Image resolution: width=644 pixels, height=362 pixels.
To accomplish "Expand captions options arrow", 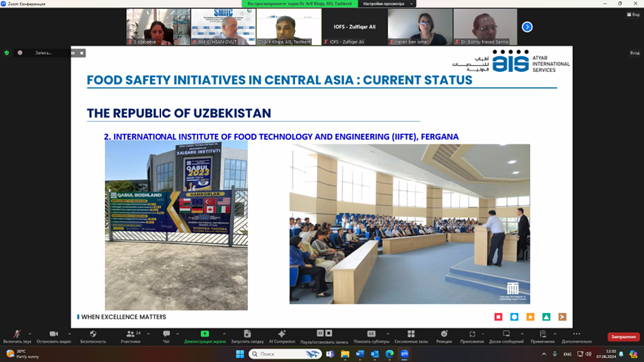I will coord(388,334).
